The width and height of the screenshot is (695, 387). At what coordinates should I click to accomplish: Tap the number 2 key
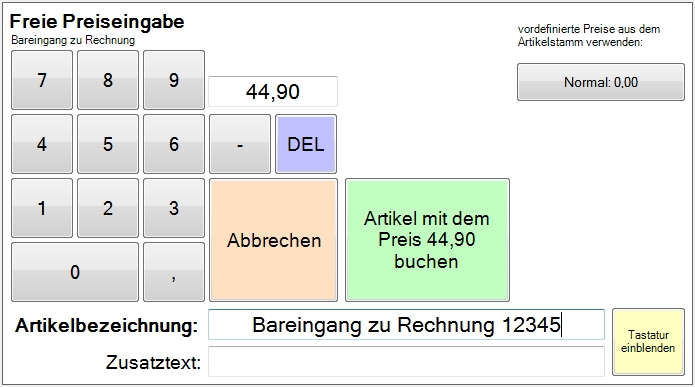[x=108, y=208]
